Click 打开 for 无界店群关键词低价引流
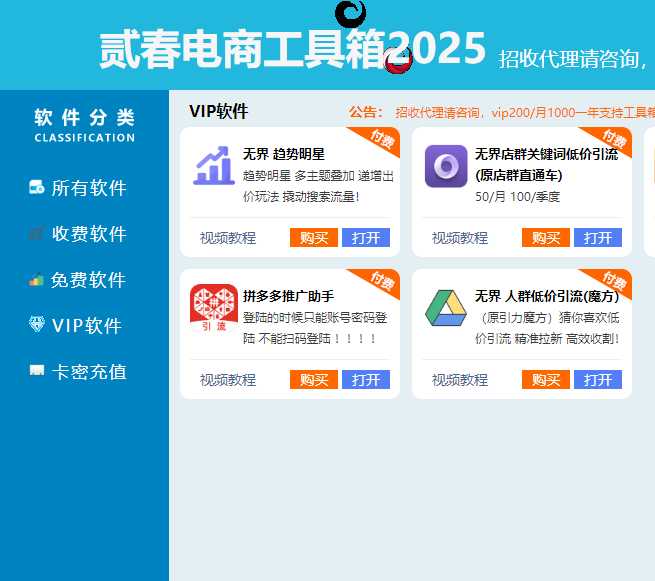655x581 pixels. (x=598, y=238)
